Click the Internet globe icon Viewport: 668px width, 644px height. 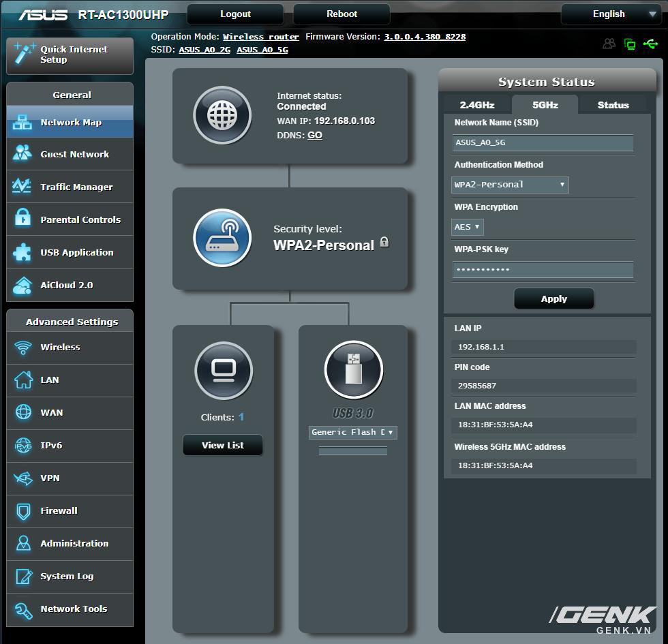(222, 115)
